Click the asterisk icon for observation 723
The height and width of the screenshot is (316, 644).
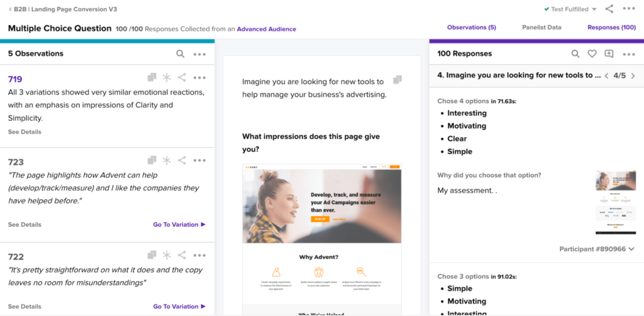coord(166,160)
